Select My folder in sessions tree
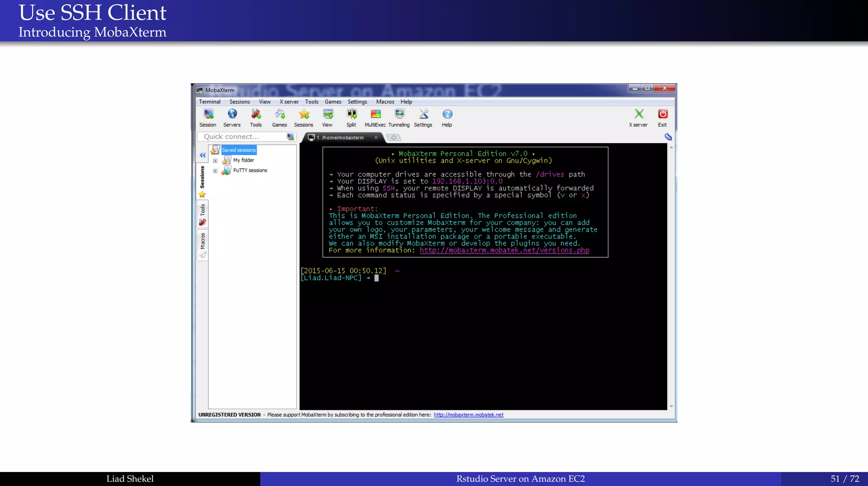 point(243,160)
